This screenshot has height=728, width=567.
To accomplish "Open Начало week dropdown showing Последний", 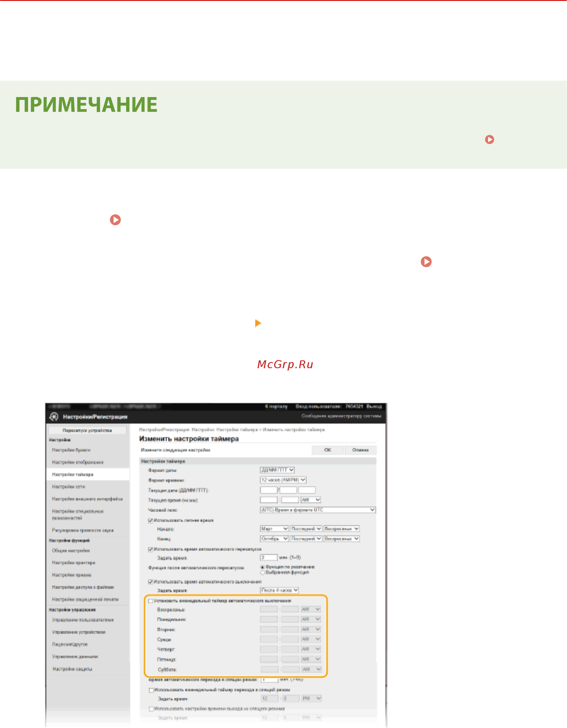I will pos(306,529).
